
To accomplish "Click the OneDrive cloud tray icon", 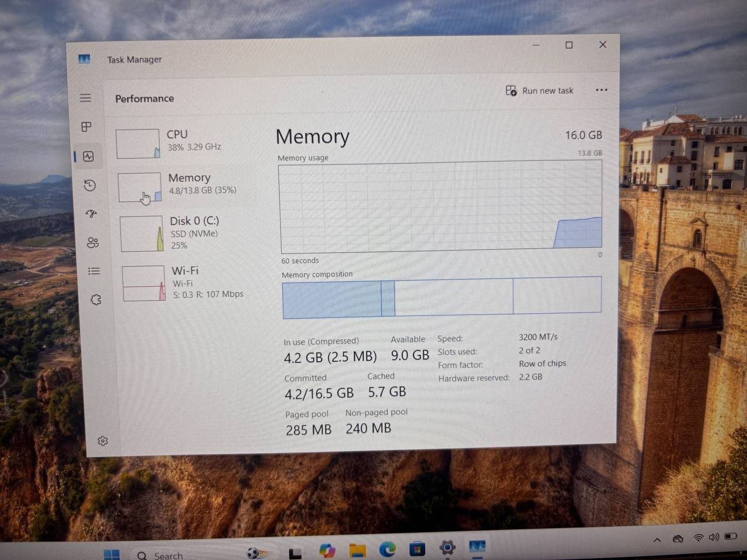I will [678, 538].
